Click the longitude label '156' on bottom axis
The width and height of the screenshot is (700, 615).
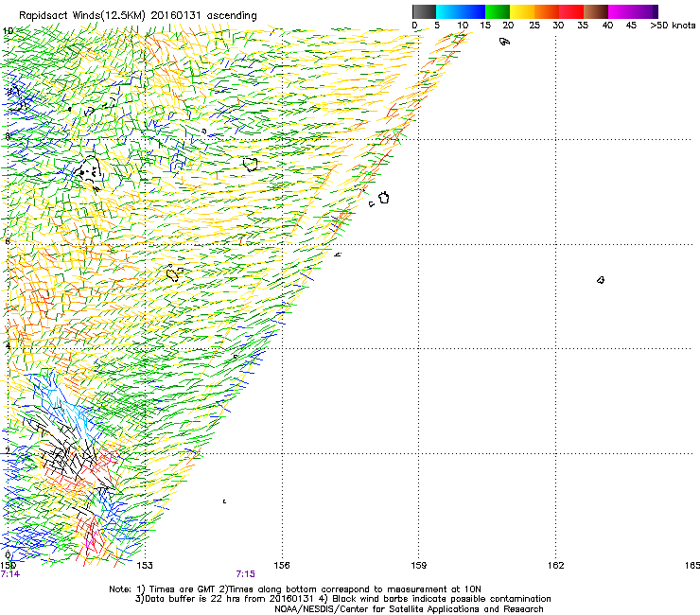click(x=282, y=566)
